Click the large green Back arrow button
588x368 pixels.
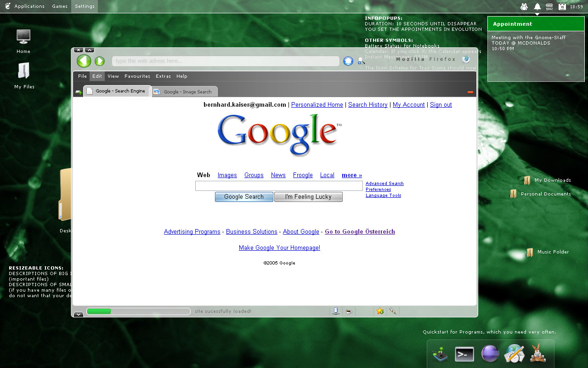click(x=84, y=61)
